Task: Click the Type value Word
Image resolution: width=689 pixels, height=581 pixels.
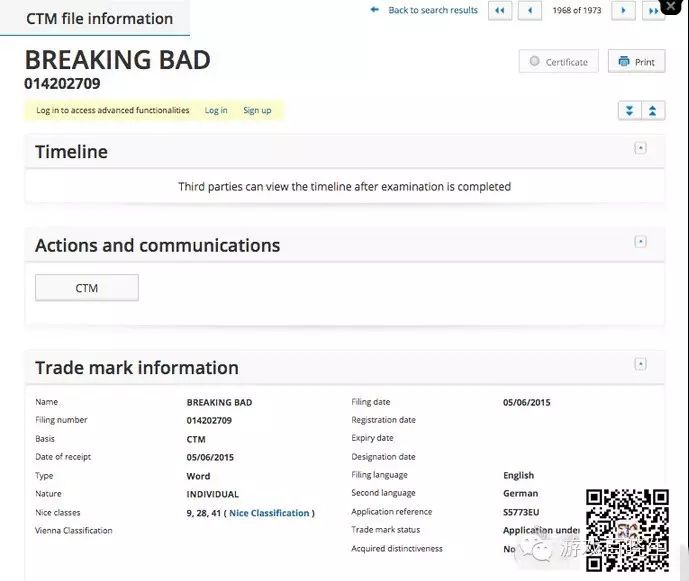Action: (198, 476)
